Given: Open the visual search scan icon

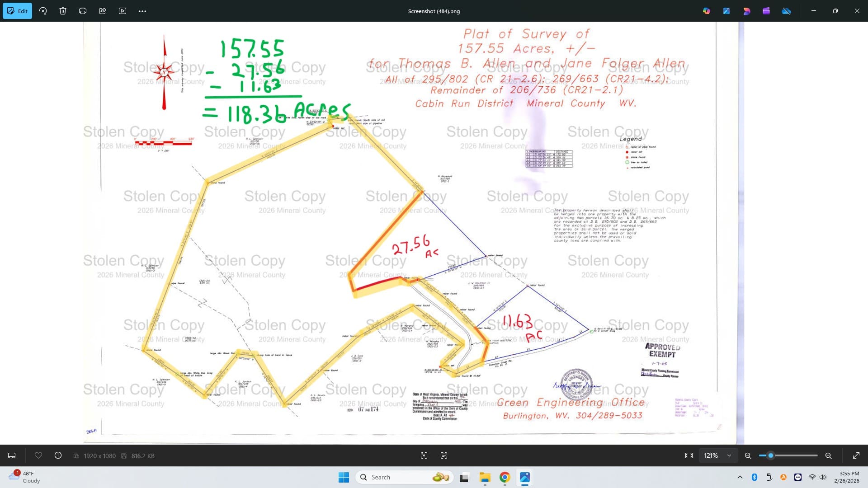Looking at the screenshot, I should coord(424,455).
